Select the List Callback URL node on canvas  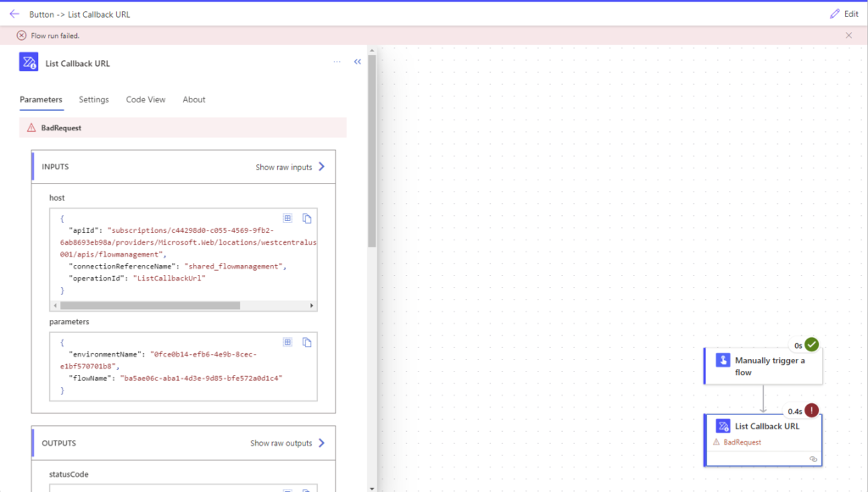point(764,440)
